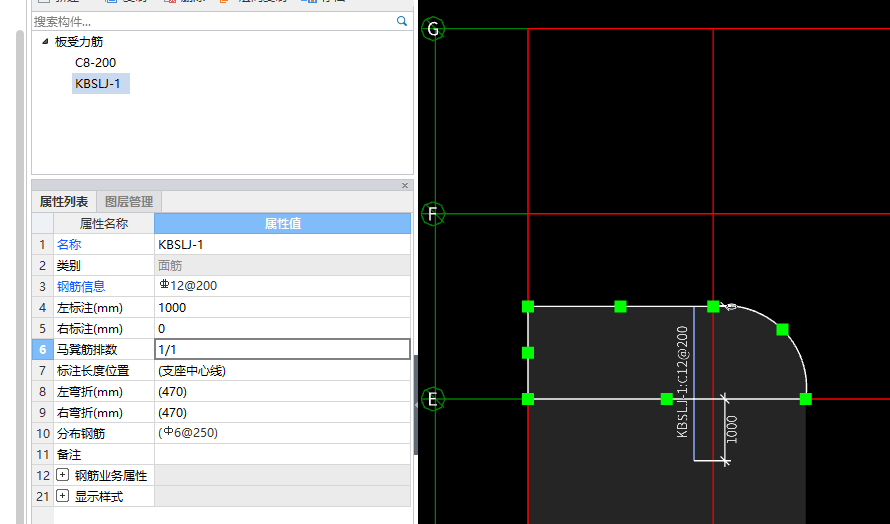Edit the 左弯折 value (470)

click(283, 392)
